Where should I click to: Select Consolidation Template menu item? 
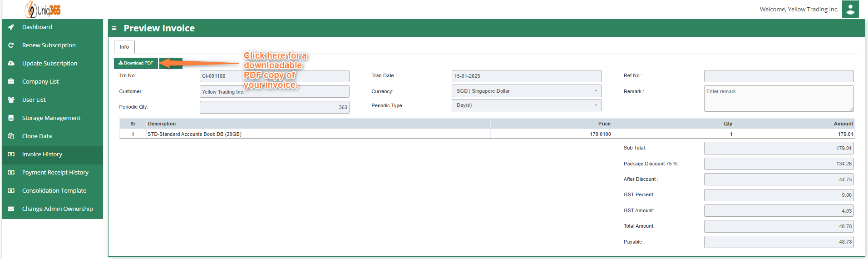[54, 191]
